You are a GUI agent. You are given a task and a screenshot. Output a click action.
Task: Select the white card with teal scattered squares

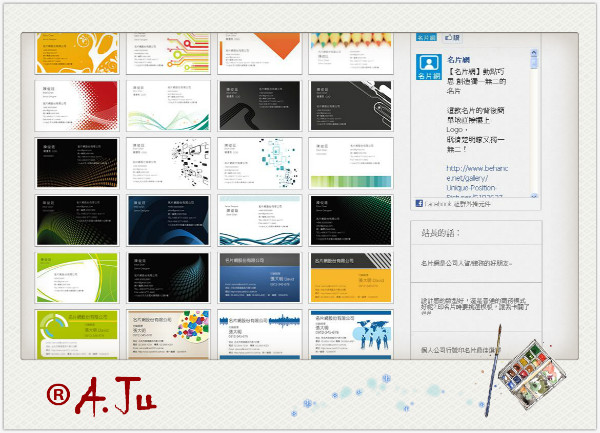tap(259, 163)
